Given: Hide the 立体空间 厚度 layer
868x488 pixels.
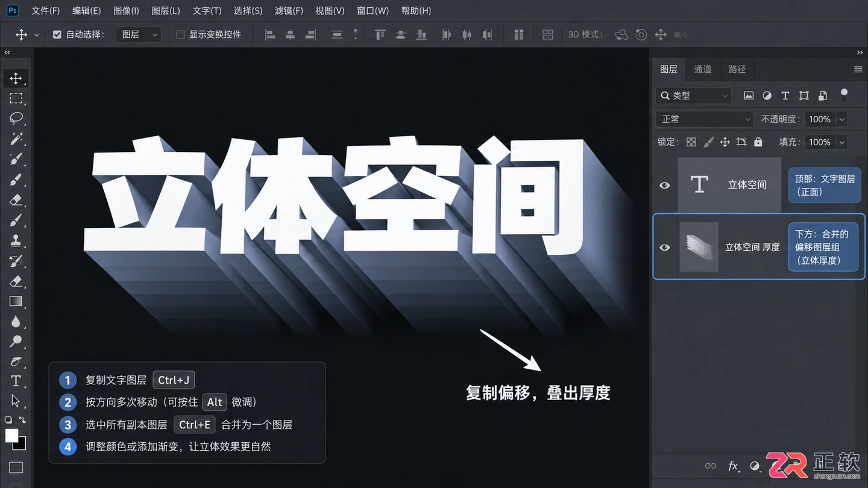Looking at the screenshot, I should point(665,248).
